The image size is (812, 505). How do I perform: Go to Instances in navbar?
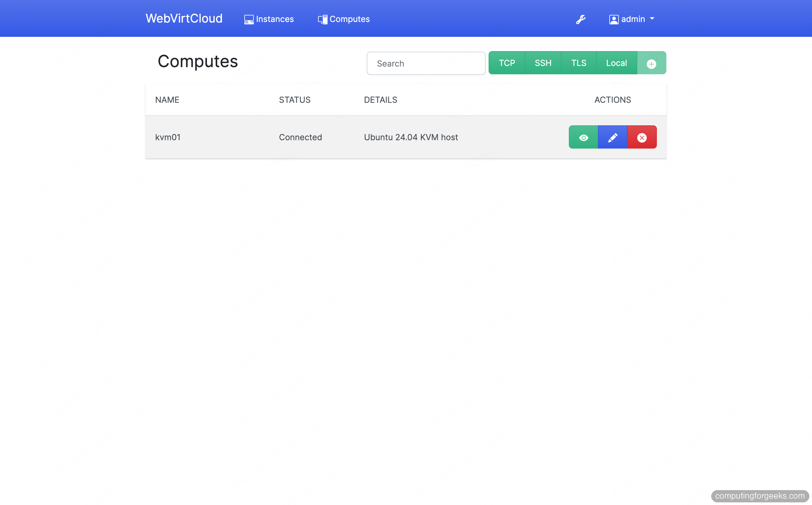pos(269,19)
